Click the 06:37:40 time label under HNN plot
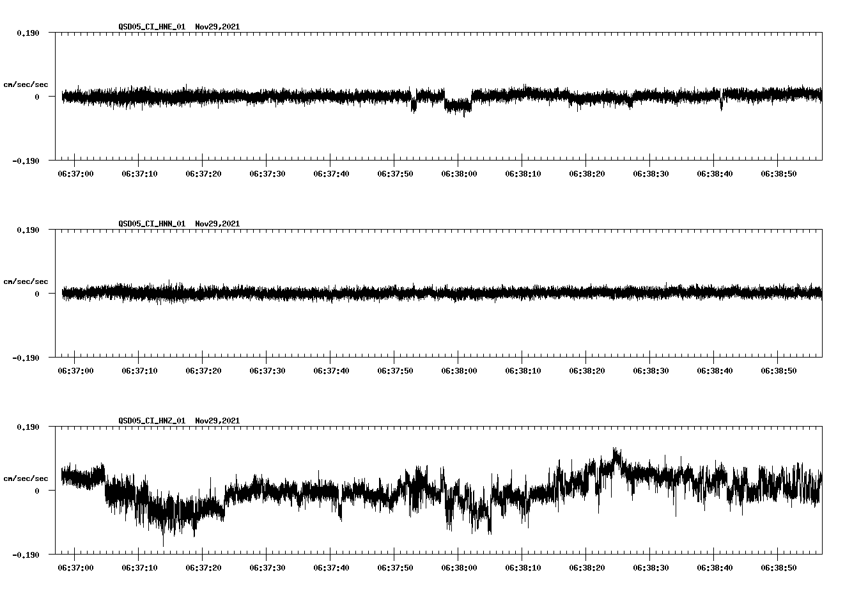 331,371
